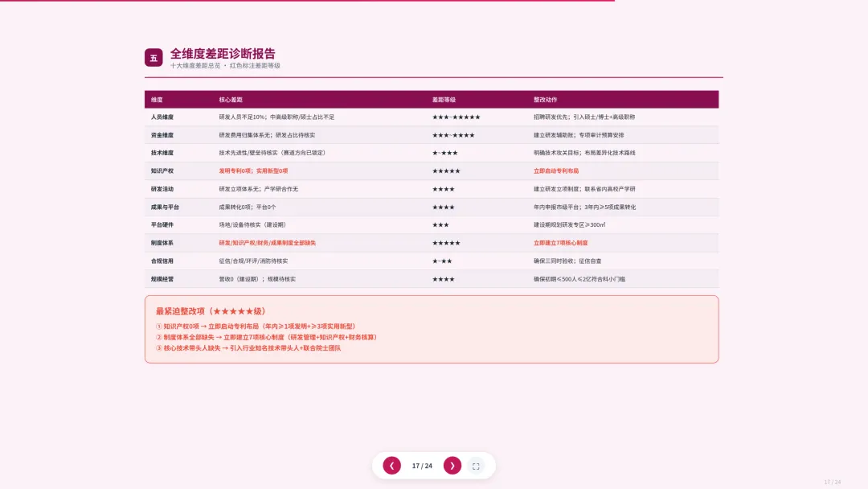Click the star rating in the 人员维度 row
Screen dimensions: 868x489
click(457, 117)
